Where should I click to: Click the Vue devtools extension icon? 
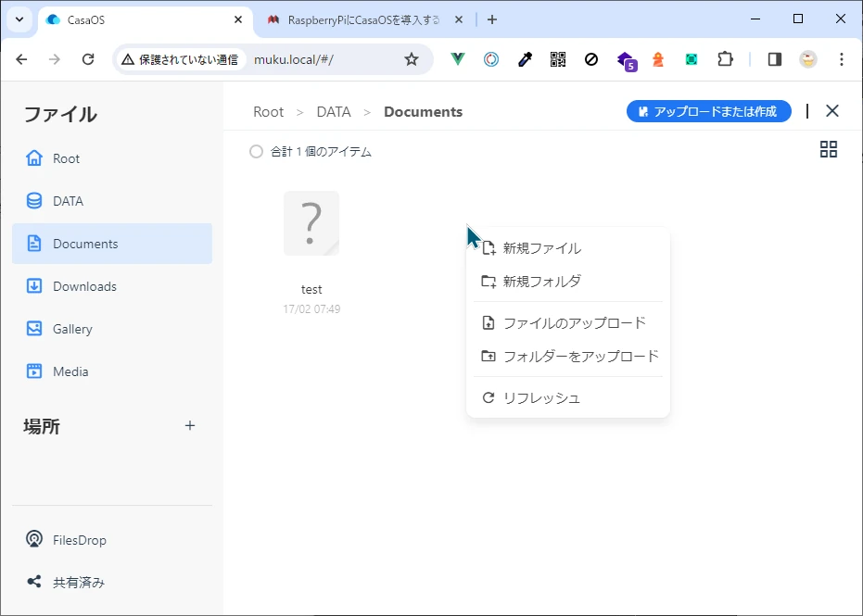pyautogui.click(x=457, y=59)
